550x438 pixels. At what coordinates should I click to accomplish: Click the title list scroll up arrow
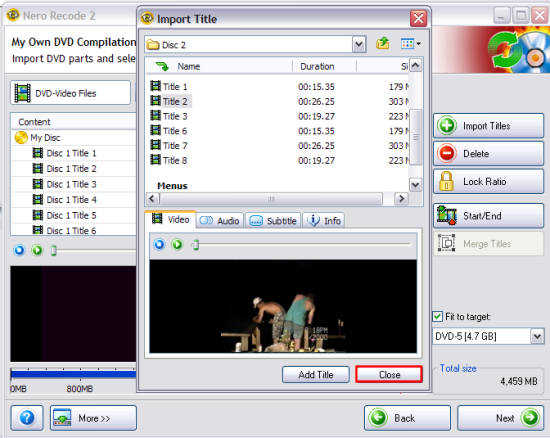(416, 65)
